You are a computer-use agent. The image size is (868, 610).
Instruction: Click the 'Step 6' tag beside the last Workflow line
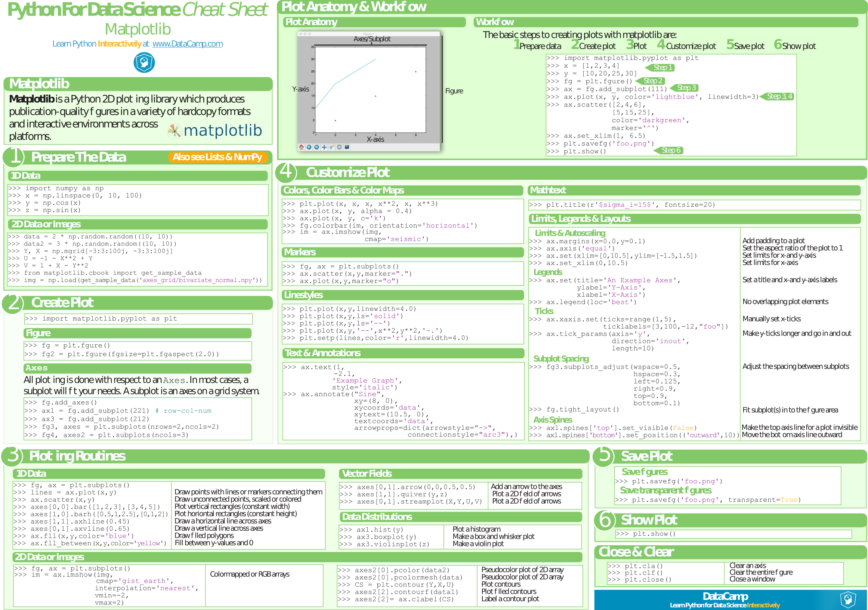(668, 151)
